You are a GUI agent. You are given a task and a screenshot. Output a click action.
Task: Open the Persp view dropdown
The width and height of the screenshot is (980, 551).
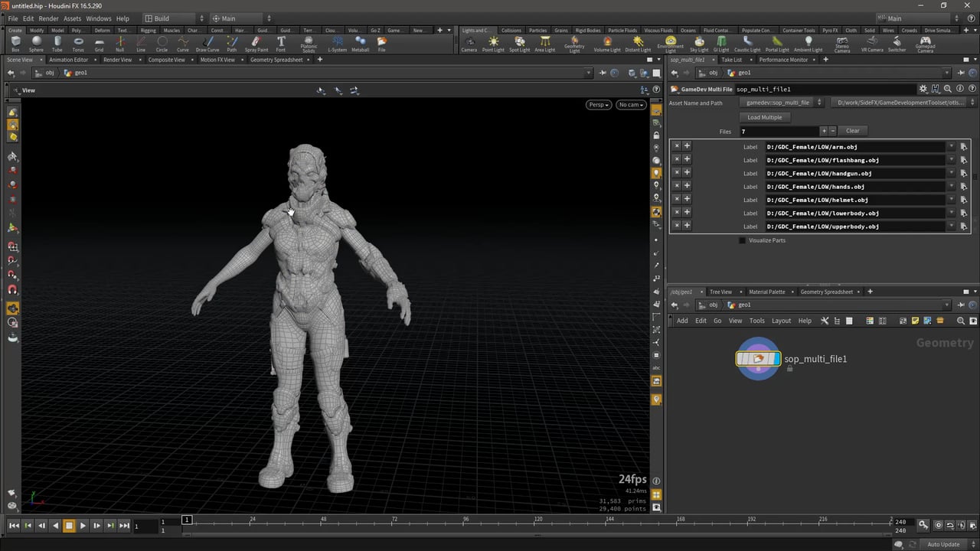pyautogui.click(x=599, y=105)
